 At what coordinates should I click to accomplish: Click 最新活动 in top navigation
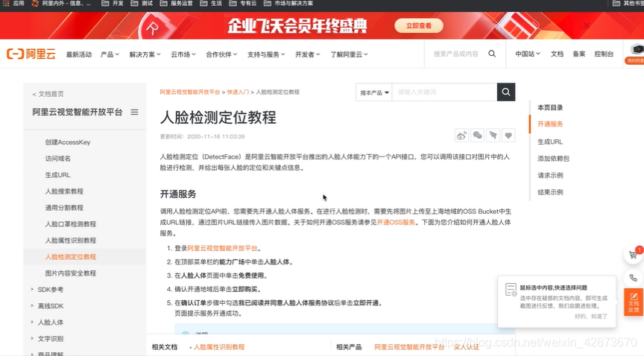[x=79, y=54]
